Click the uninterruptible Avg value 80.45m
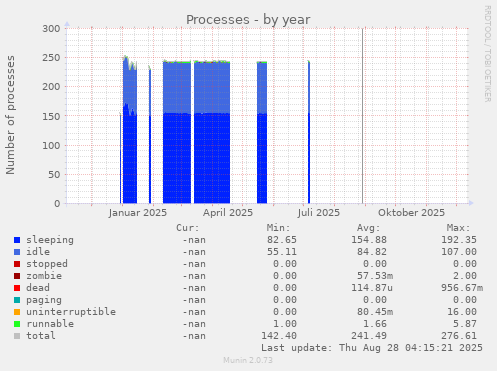This screenshot has height=371, width=497. pos(375,312)
